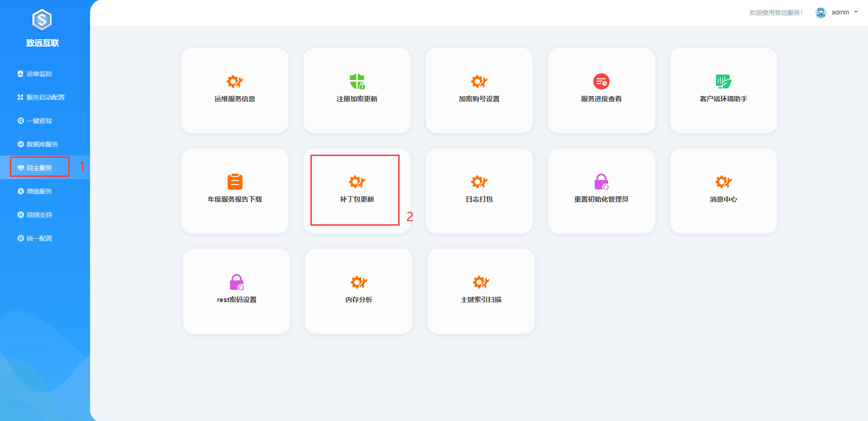Click the 信创支持 sidebar icon
The height and width of the screenshot is (421, 868).
[20, 215]
